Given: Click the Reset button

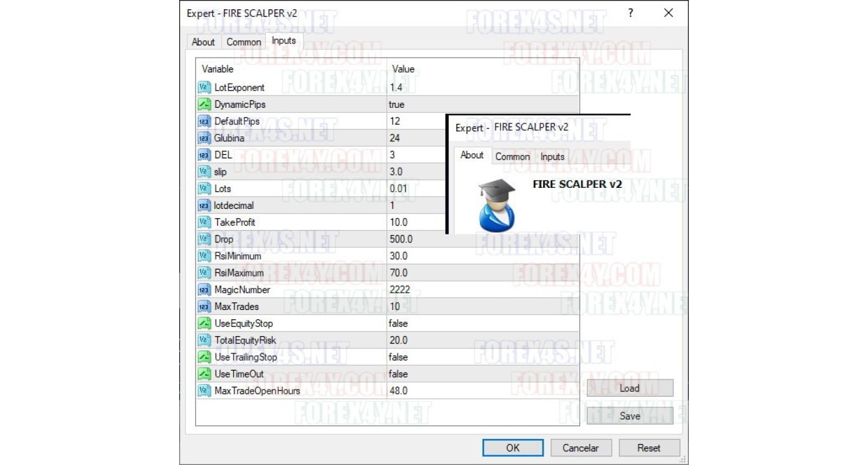Looking at the screenshot, I should 649,448.
